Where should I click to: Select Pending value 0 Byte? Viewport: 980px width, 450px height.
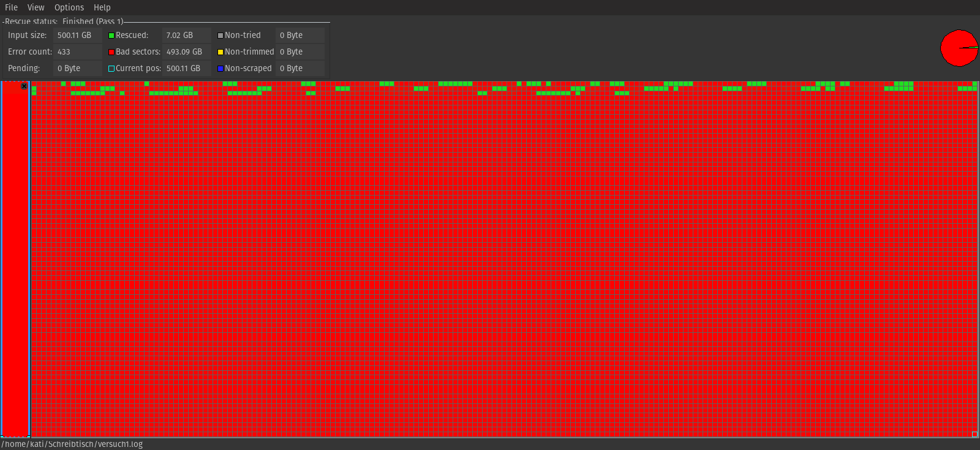77,69
